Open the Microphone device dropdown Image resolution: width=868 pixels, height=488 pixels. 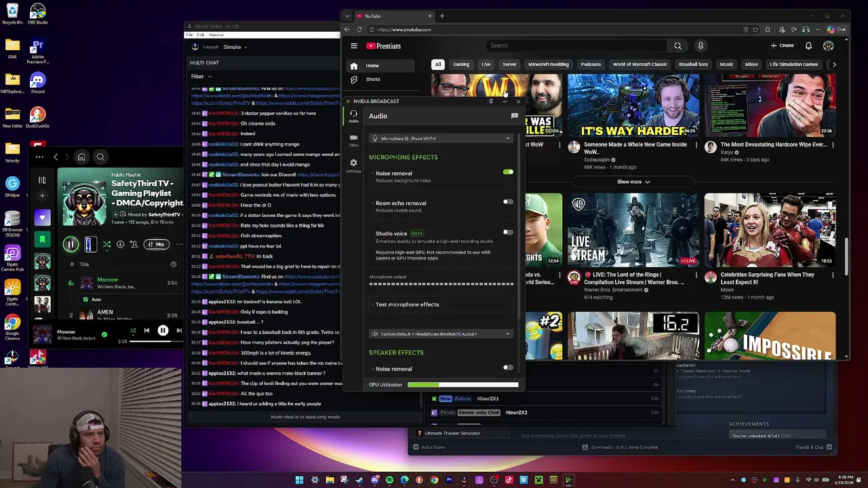click(x=441, y=138)
